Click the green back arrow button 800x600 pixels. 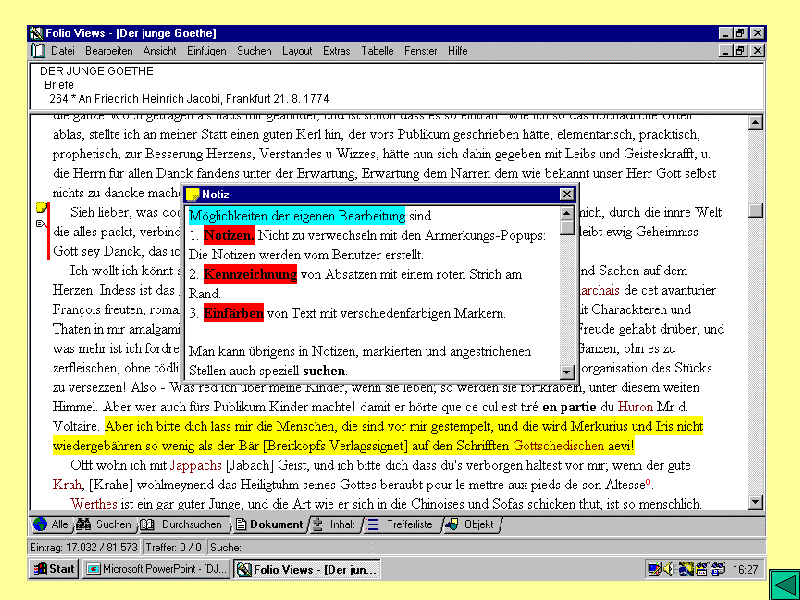click(783, 584)
